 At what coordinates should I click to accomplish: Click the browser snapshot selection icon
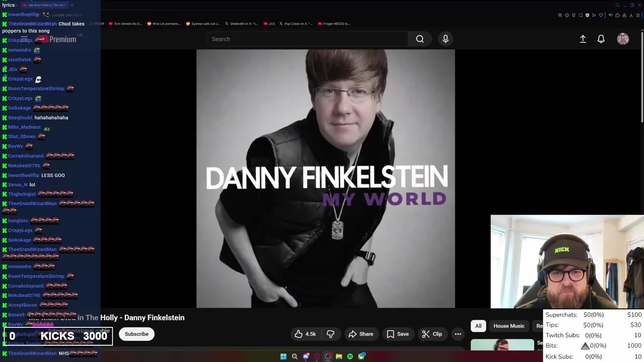click(581, 15)
